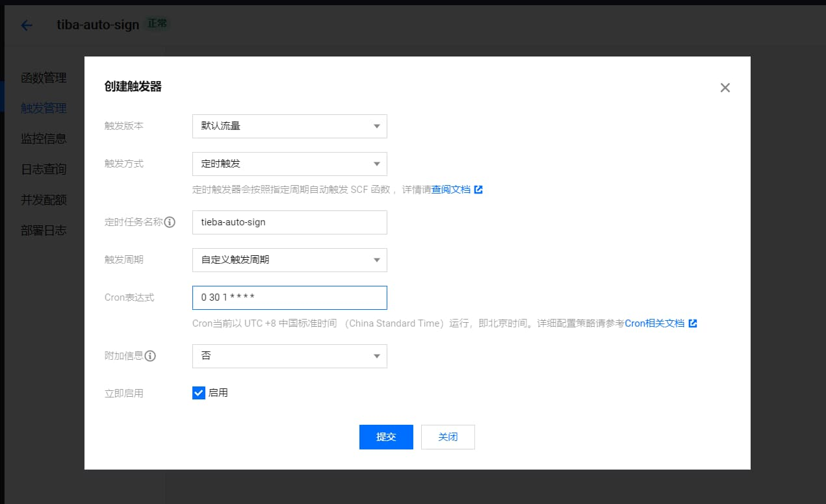Screen dimensions: 826x504
Task: Go to 部署日志 in the sidebar
Action: click(x=44, y=229)
